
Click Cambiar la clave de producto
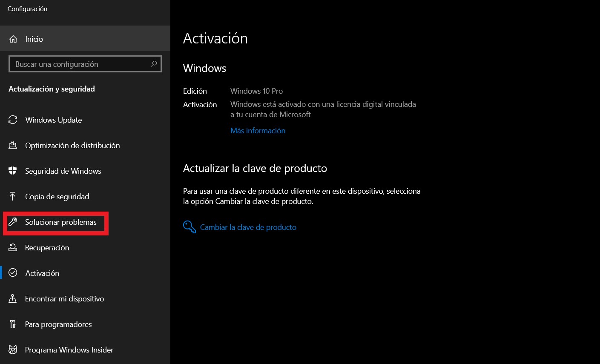248,227
